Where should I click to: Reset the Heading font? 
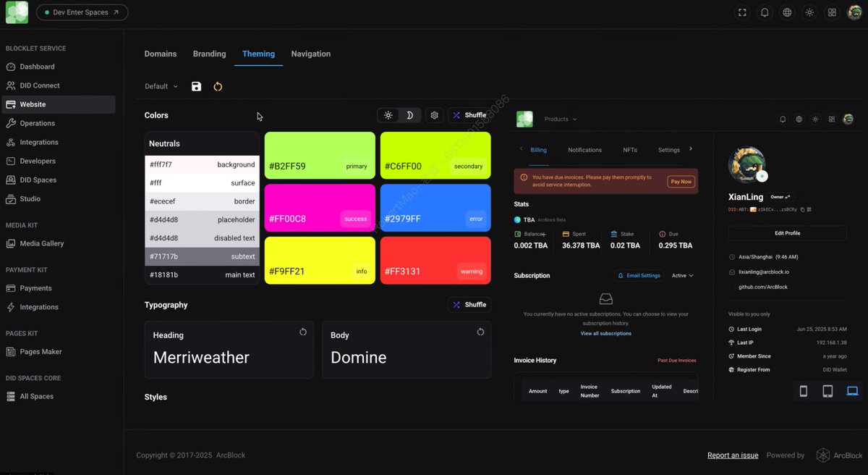pos(303,332)
